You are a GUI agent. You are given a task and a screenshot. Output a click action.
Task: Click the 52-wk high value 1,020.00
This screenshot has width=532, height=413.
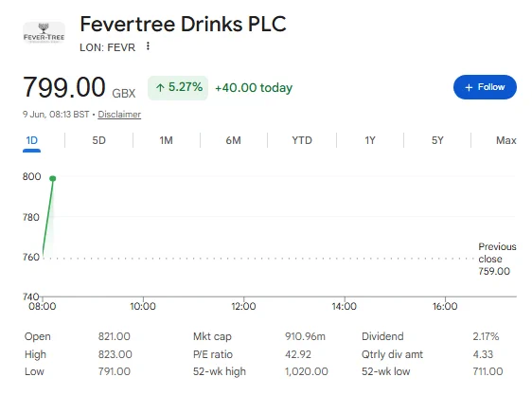307,371
